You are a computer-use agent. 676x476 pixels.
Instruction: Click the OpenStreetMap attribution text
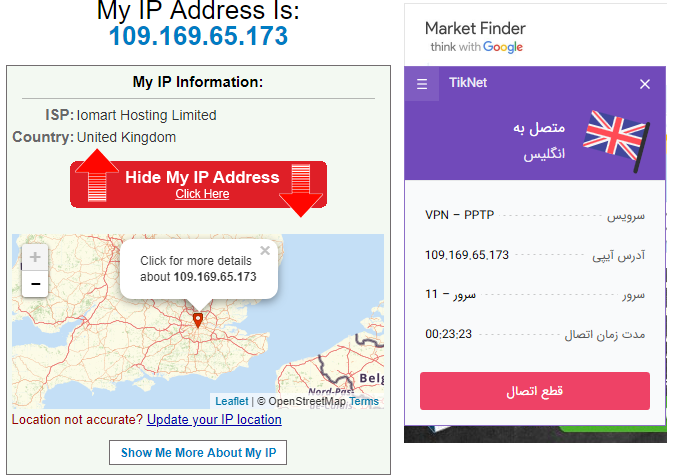pos(306,401)
